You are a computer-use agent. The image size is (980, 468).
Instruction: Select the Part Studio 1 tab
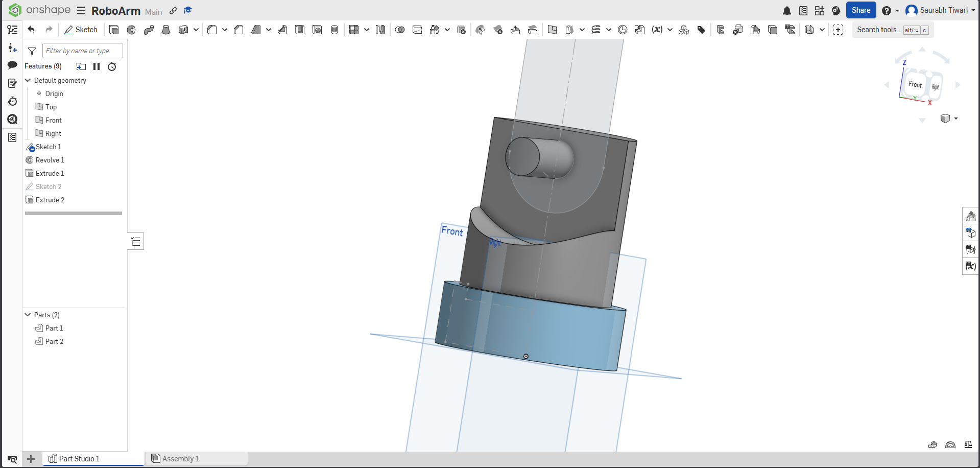93,459
